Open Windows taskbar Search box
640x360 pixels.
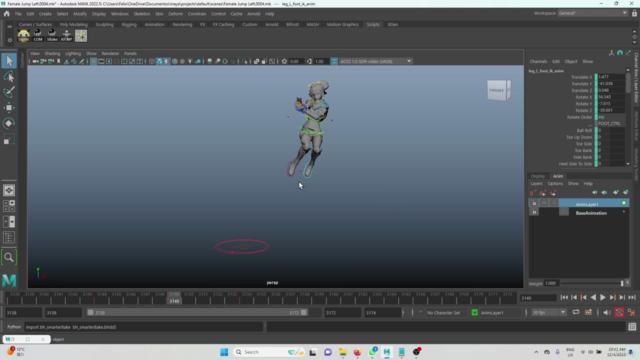point(268,352)
